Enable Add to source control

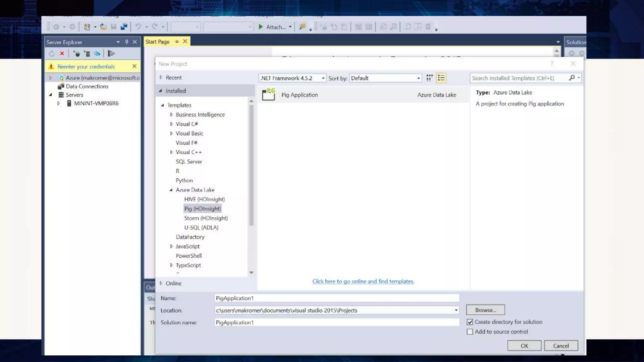470,332
